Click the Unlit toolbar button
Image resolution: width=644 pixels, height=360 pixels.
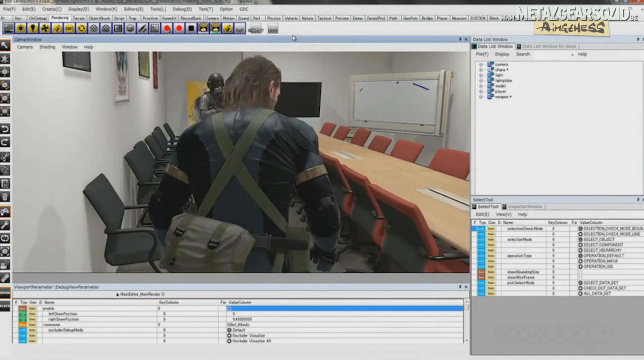[272, 29]
